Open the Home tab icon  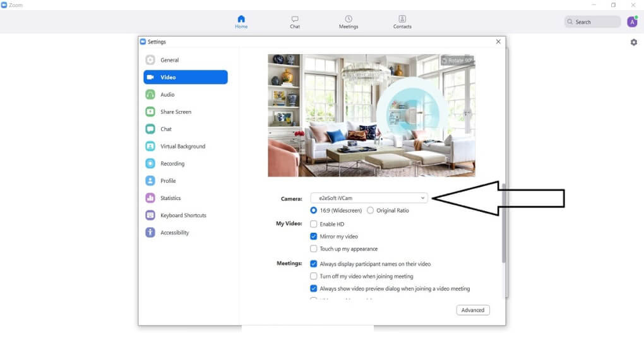click(x=241, y=19)
